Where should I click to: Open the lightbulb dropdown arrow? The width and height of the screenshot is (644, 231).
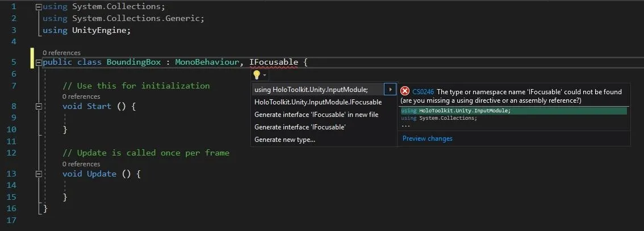(x=265, y=75)
